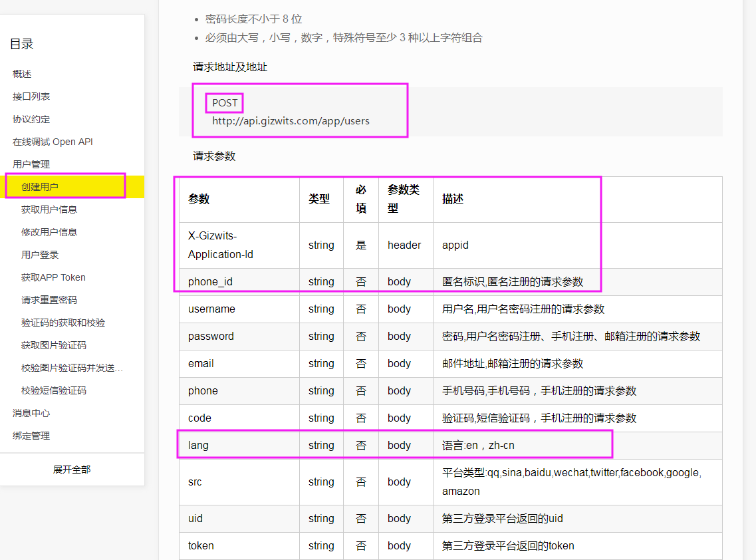This screenshot has width=756, height=560.
Task: Select the highlighted 创建用户 item
Action: [40, 187]
